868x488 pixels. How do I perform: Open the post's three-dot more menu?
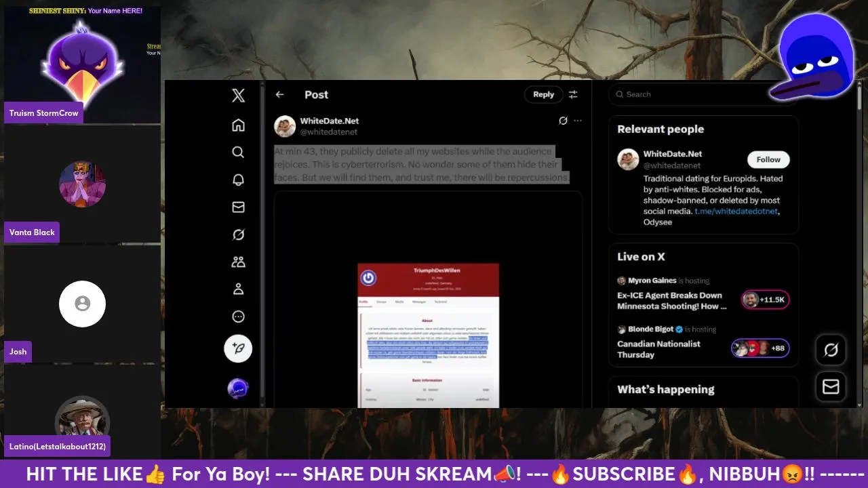coord(578,121)
